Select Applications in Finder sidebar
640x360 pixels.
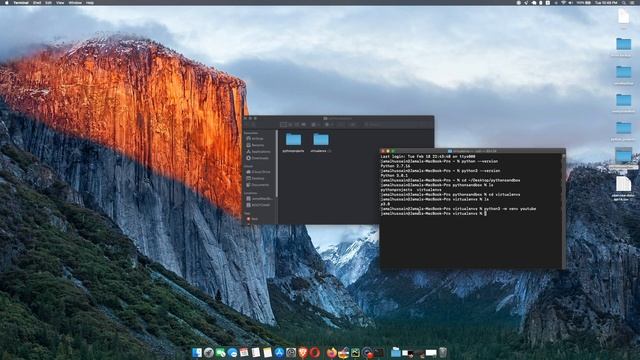point(258,151)
